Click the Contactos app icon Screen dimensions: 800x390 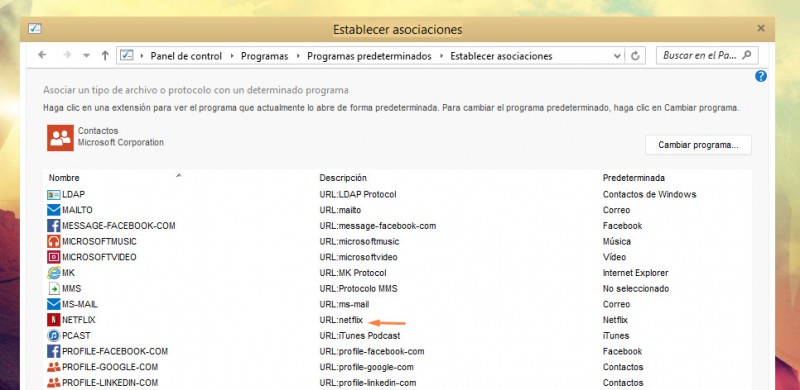tap(61, 138)
